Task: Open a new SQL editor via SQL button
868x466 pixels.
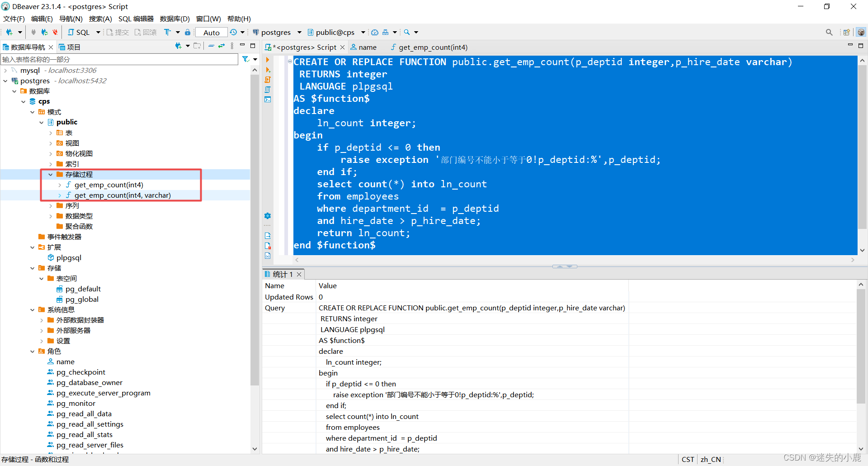Action: click(79, 32)
